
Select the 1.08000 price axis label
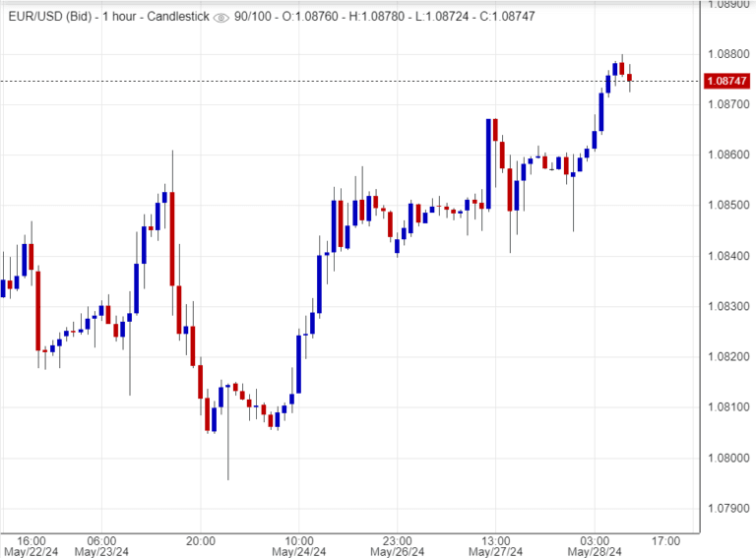(728, 458)
